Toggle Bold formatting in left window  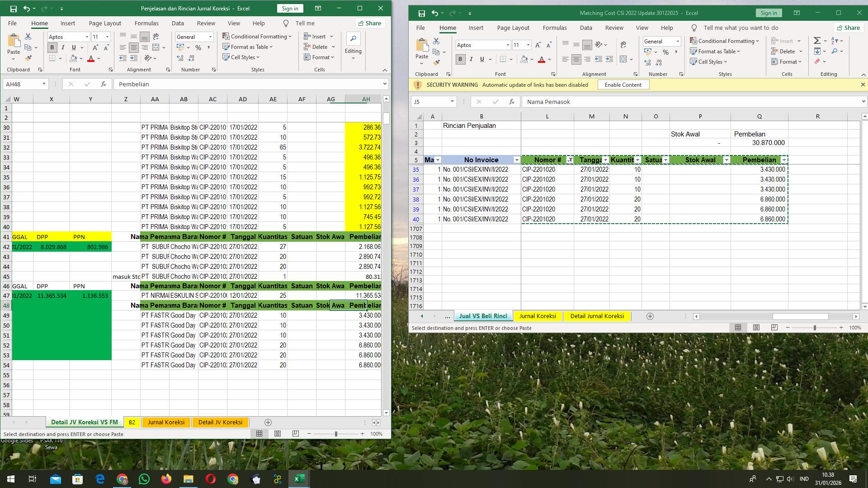tap(52, 47)
